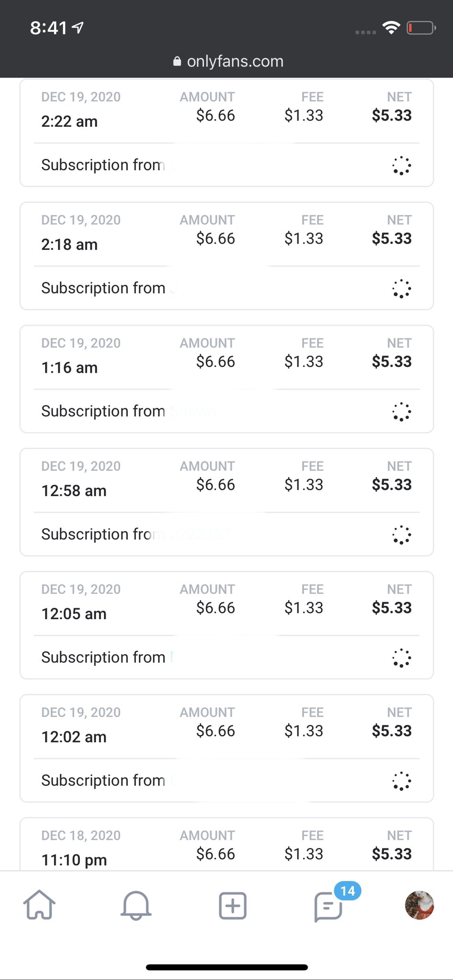Click status dots icon for 12:58 am transaction
The width and height of the screenshot is (453, 980).
(401, 535)
